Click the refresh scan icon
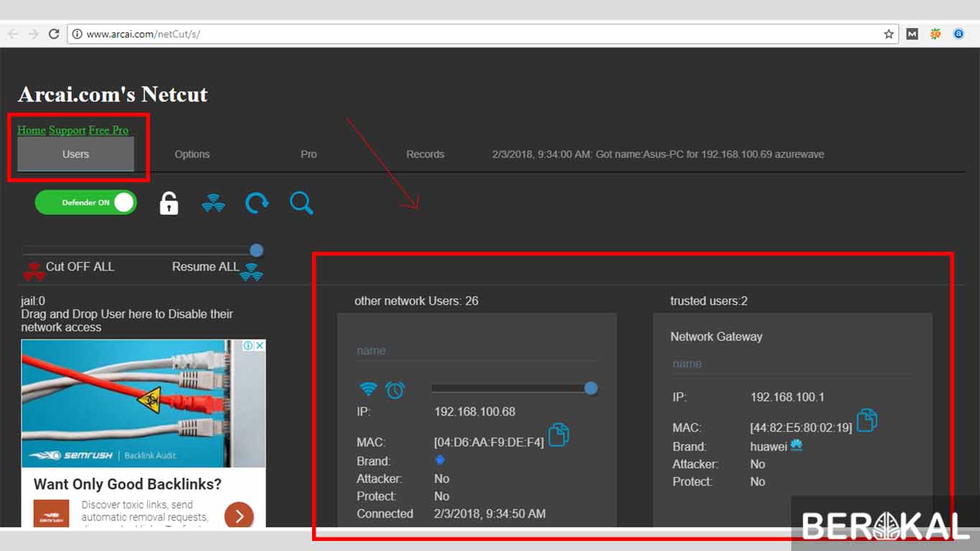This screenshot has width=980, height=551. (x=256, y=203)
